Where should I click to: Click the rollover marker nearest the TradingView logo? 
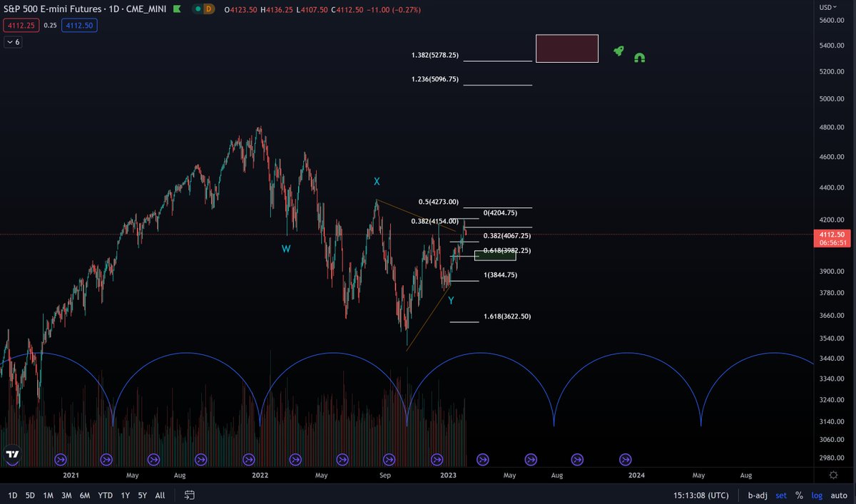[60, 459]
